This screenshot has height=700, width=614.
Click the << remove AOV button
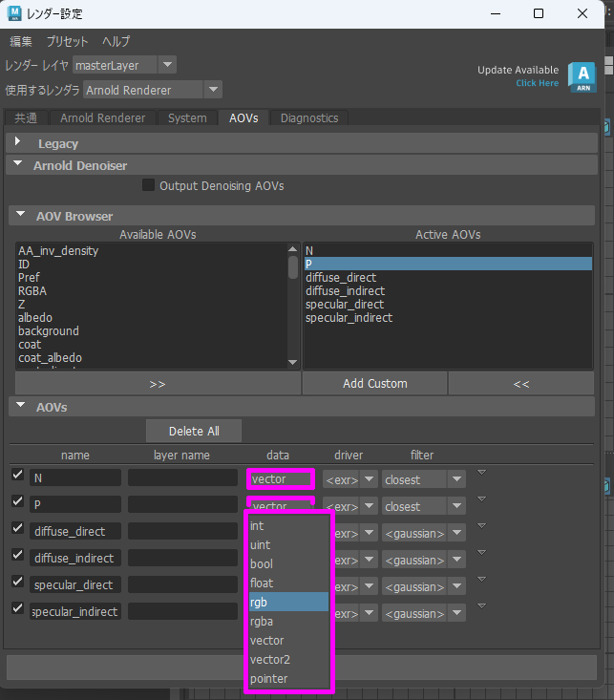[x=521, y=384]
